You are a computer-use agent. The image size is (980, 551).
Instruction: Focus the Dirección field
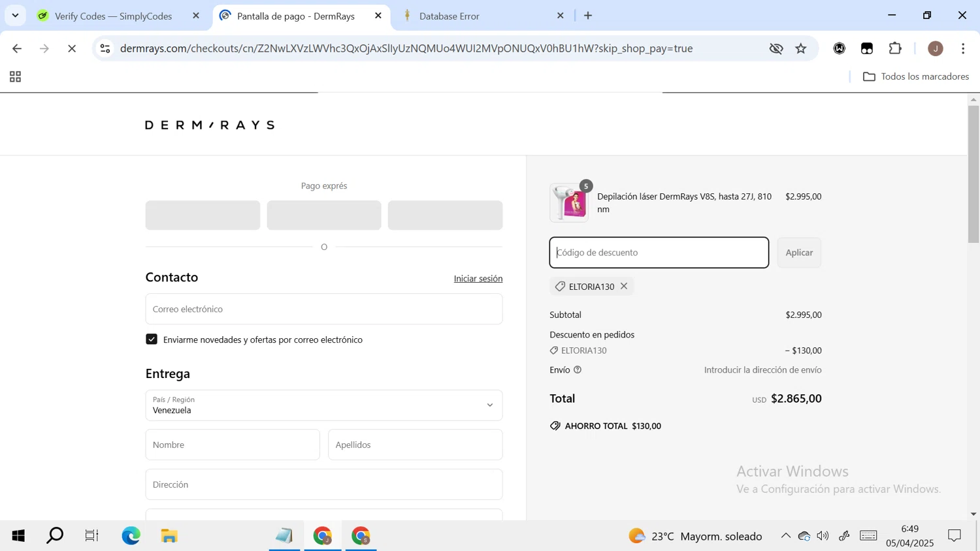point(324,484)
